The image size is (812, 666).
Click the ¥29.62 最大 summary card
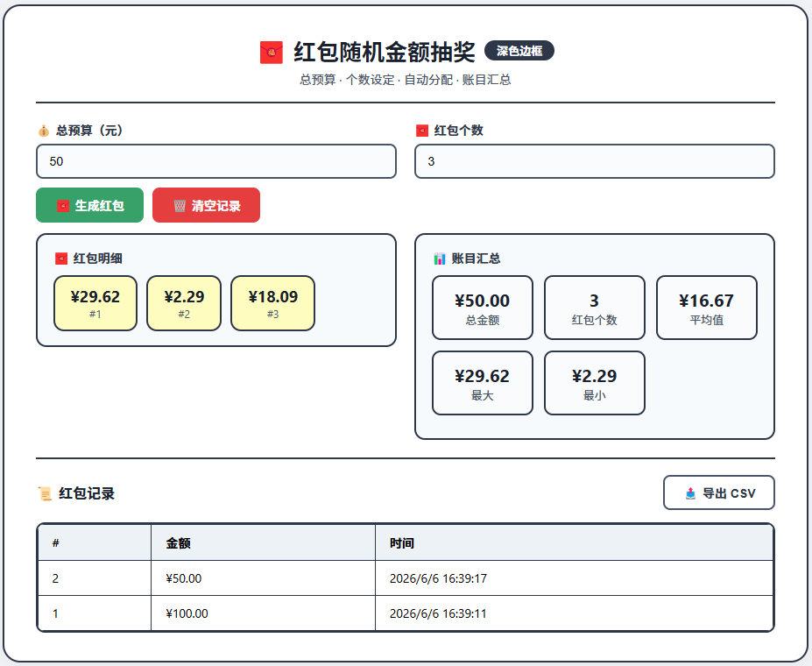pyautogui.click(x=483, y=383)
